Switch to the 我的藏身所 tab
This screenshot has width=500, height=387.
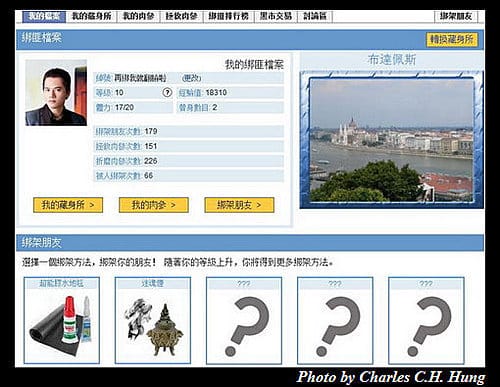point(91,16)
